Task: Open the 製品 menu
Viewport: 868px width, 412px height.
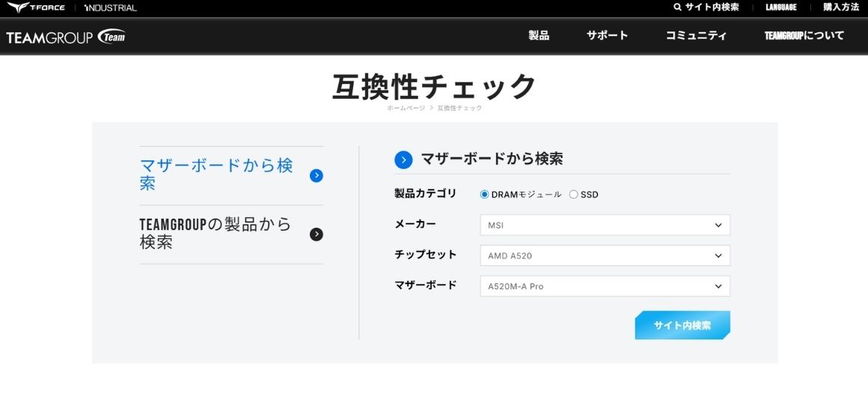Action: point(539,35)
